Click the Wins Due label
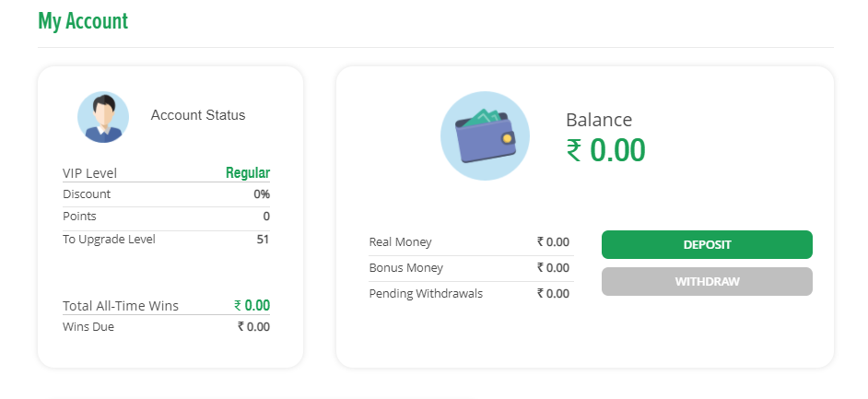868x399 pixels. click(x=88, y=326)
